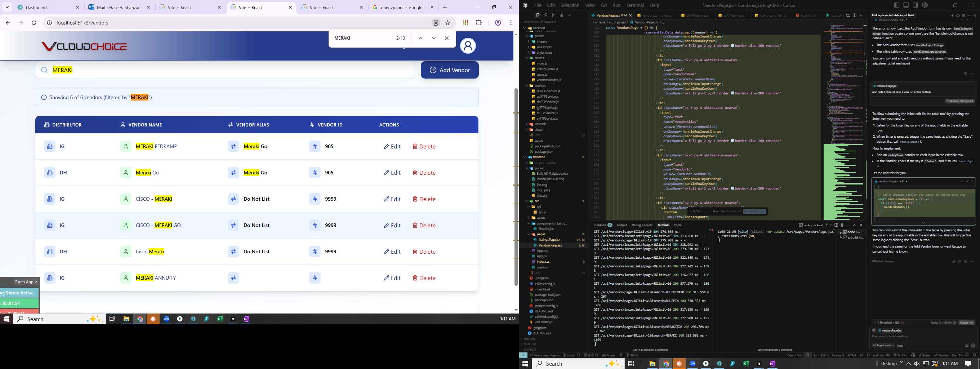This screenshot has height=369, width=980.
Task: Open listingsPage.jsx in explorer tree
Action: [x=549, y=240]
